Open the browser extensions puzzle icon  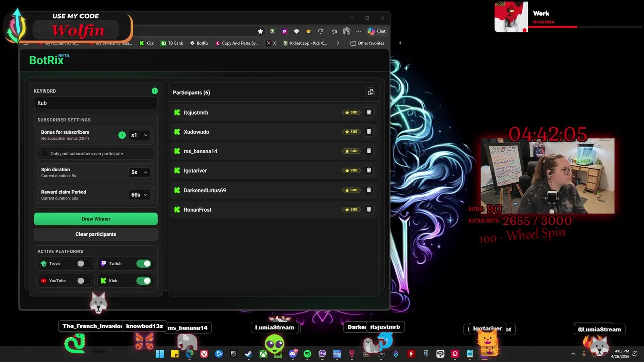click(x=321, y=31)
